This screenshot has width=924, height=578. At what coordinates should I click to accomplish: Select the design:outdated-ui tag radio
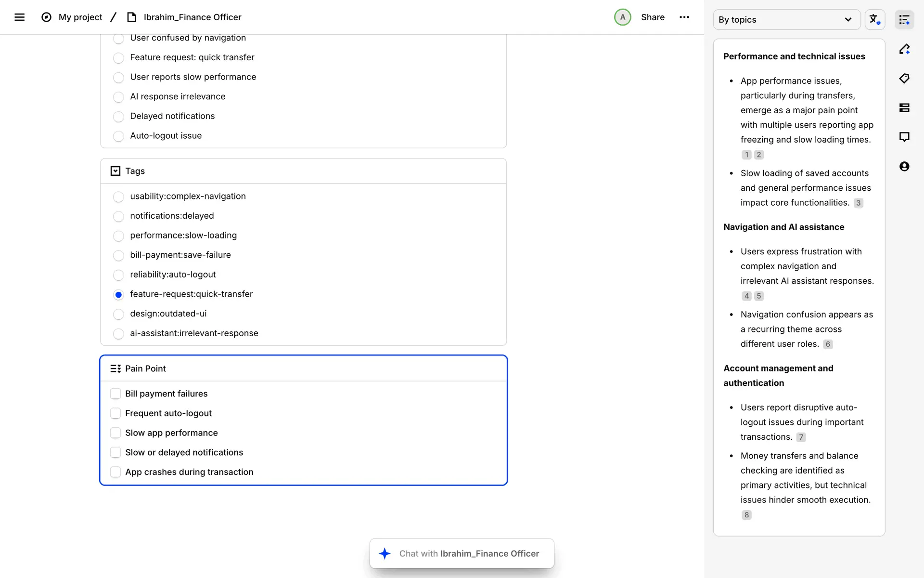(x=118, y=314)
